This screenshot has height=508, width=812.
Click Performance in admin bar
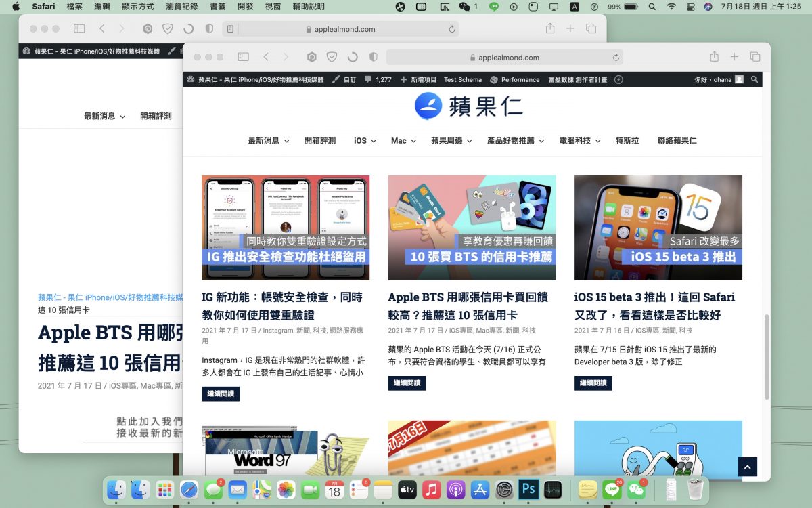(514, 79)
